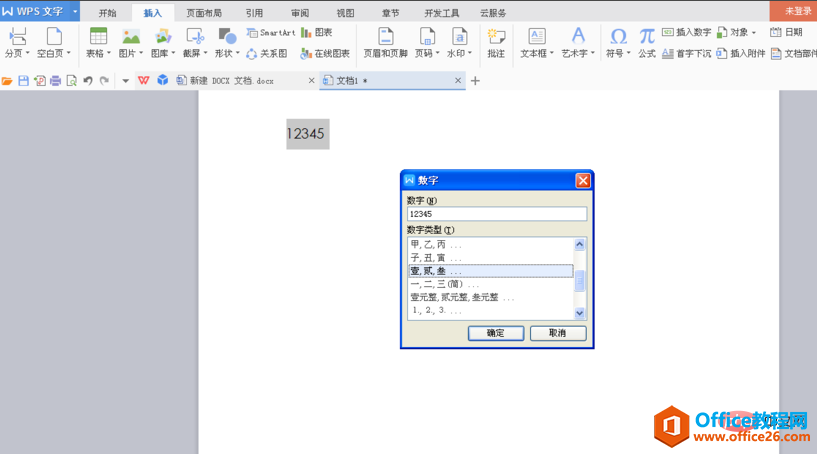This screenshot has width=817, height=454.
Task: Insert online chart (在线图表)
Action: 325,53
